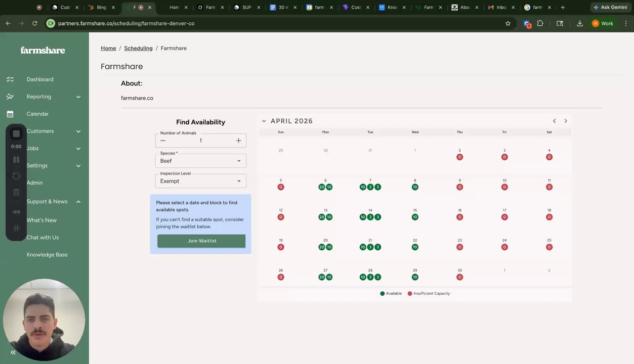
Task: Switch to the Know browser tab
Action: coord(393,8)
